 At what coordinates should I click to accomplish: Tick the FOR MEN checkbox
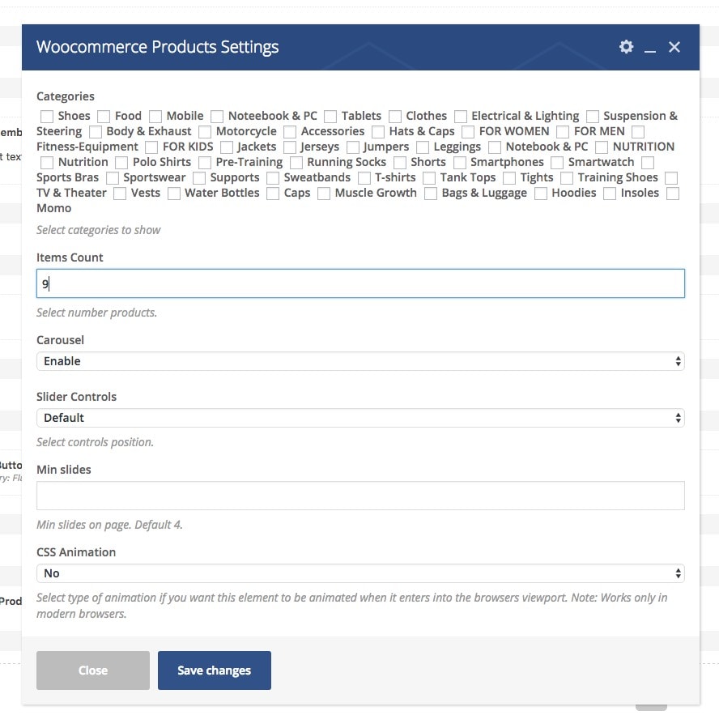point(563,132)
